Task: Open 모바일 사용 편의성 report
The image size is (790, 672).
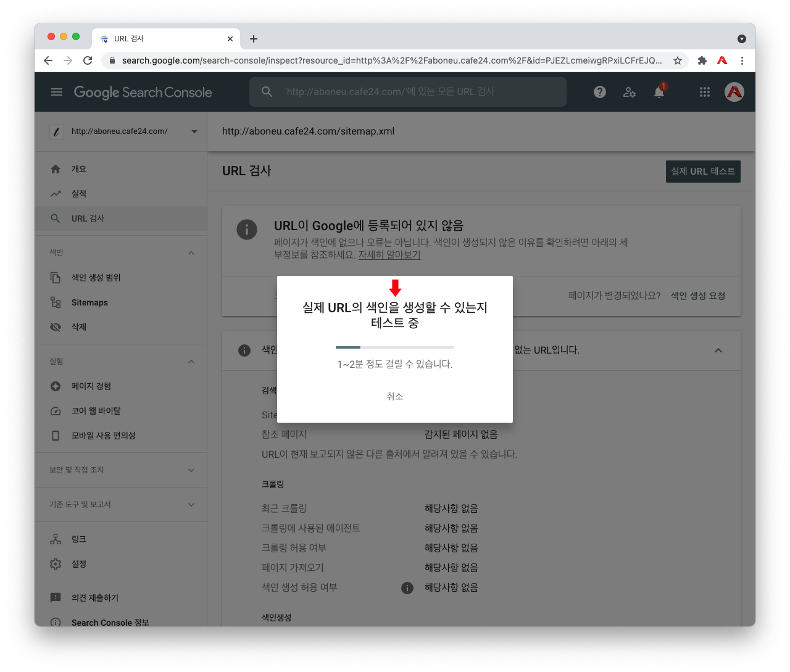Action: 120,436
